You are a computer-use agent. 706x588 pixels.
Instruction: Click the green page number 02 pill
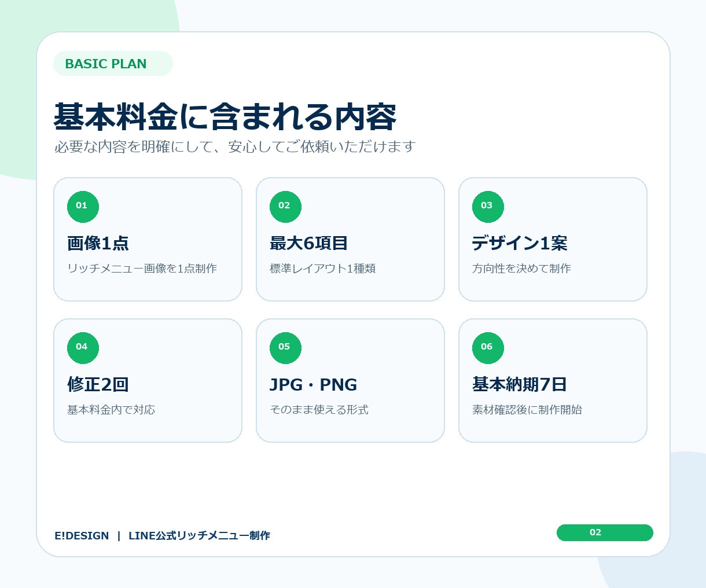coord(605,532)
